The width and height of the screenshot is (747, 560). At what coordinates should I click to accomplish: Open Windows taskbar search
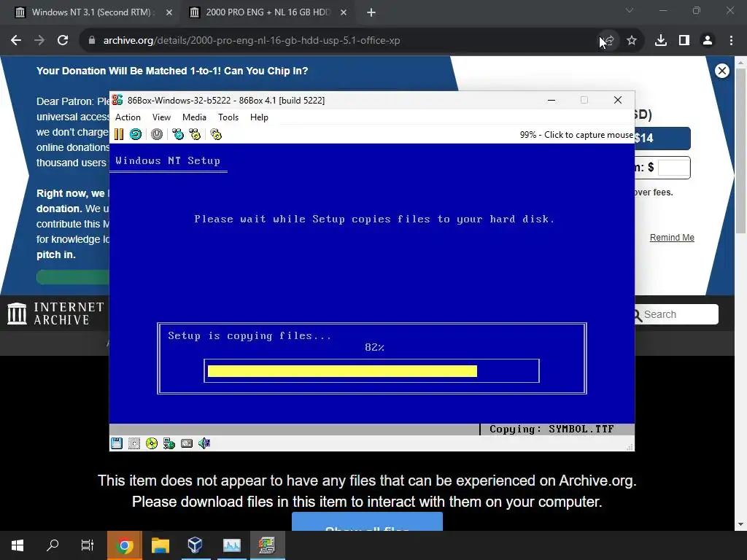tap(53, 545)
